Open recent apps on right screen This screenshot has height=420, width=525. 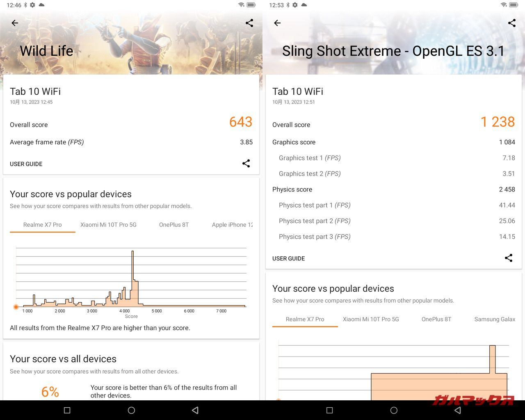pos(329,410)
